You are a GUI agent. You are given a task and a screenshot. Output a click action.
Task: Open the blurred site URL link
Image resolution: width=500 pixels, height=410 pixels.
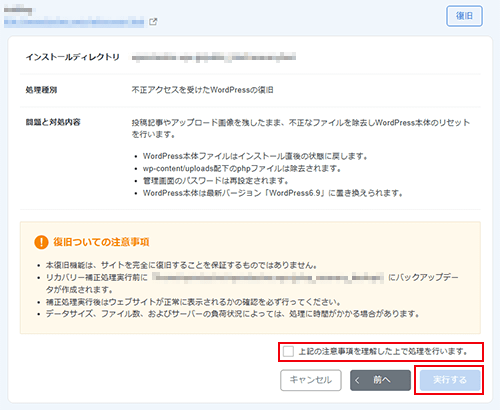74,22
